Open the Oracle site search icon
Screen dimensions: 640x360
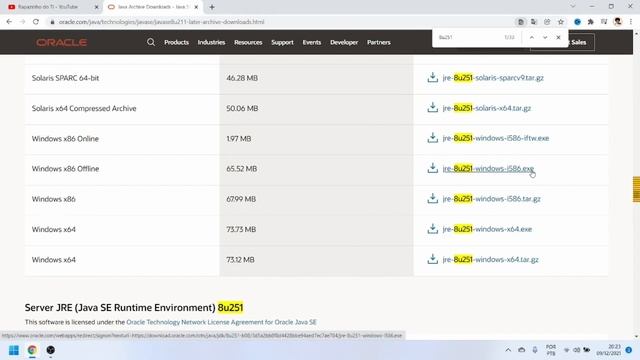tap(151, 42)
